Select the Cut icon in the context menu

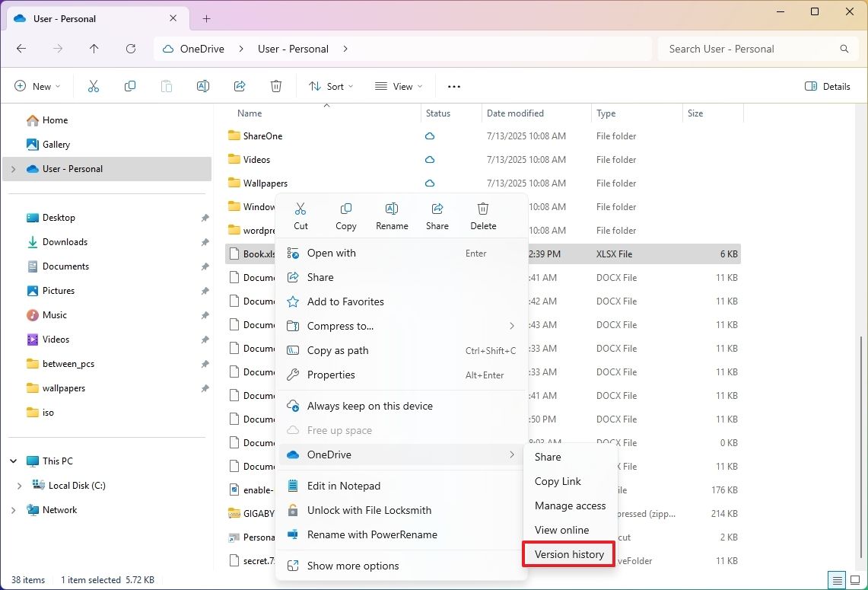pyautogui.click(x=300, y=215)
